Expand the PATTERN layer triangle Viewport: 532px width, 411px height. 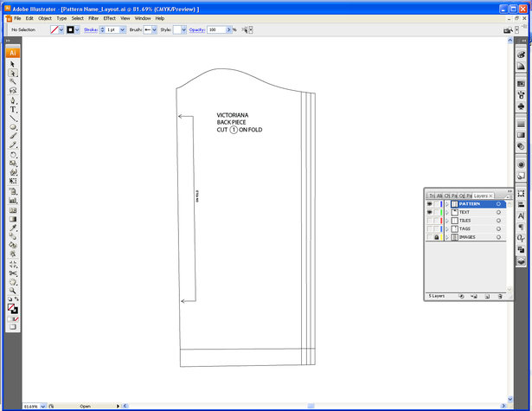[x=447, y=204]
